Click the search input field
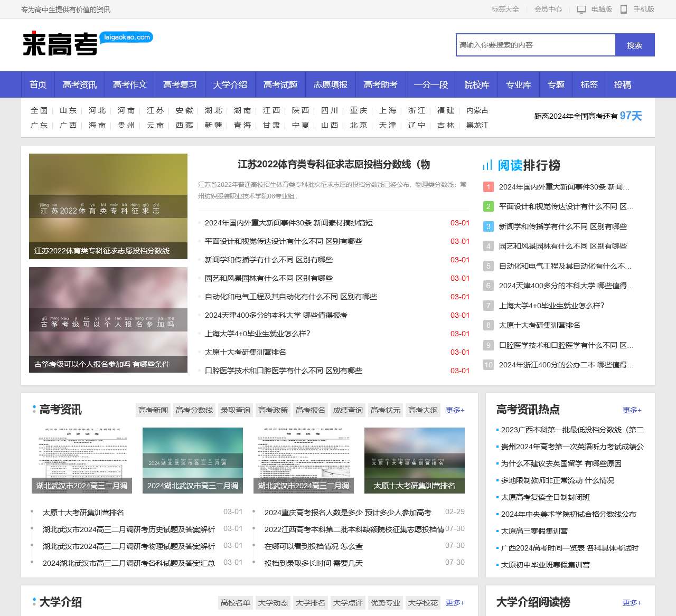Image resolution: width=676 pixels, height=616 pixels. point(535,45)
